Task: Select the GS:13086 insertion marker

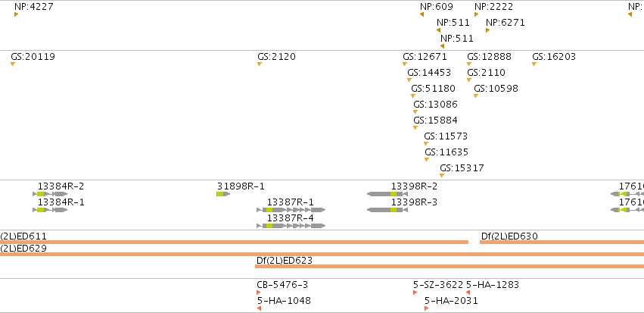Action: click(415, 111)
